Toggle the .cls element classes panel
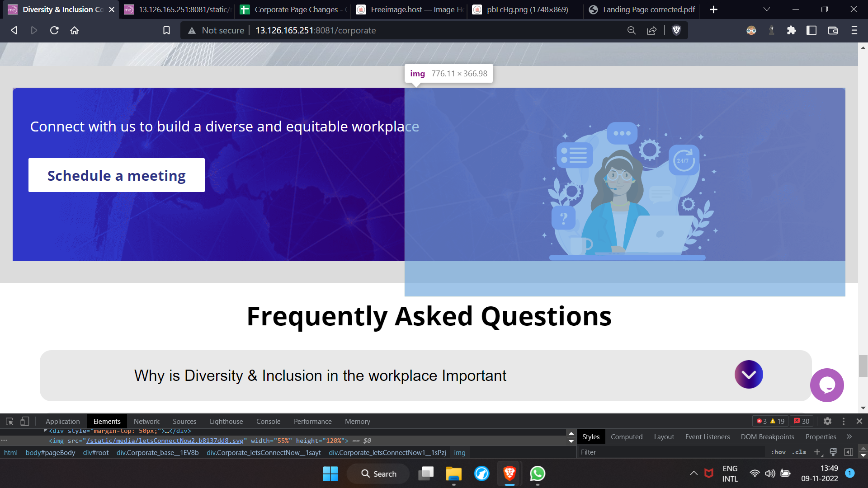The image size is (868, 488). (799, 452)
